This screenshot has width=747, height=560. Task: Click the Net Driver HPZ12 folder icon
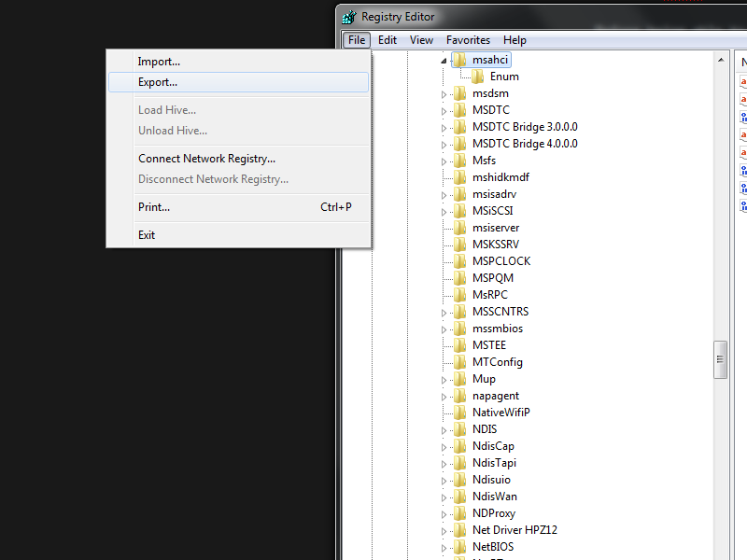click(x=459, y=530)
